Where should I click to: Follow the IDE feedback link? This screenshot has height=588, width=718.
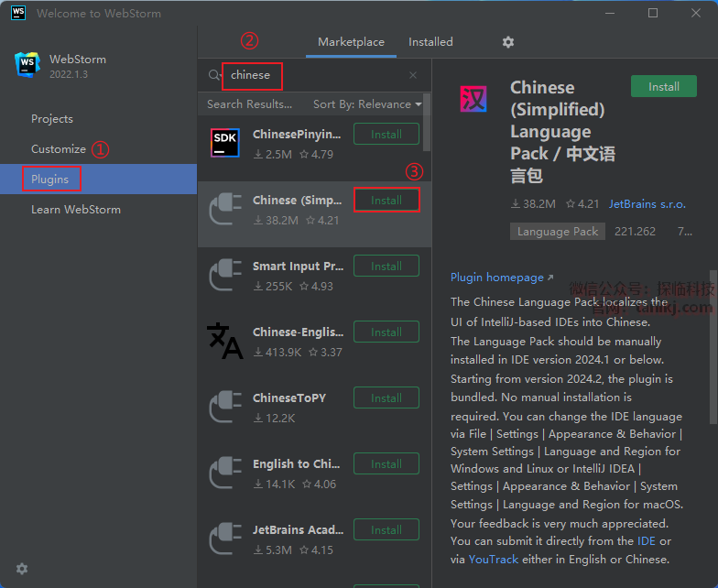tap(647, 541)
